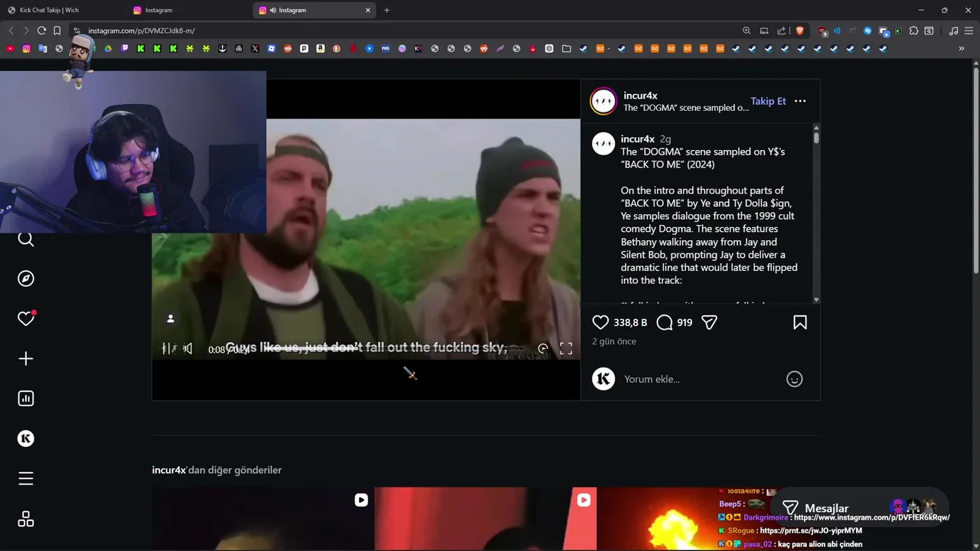Switch to the second Instagram tab
Viewport: 980px width, 551px height.
[x=189, y=10]
